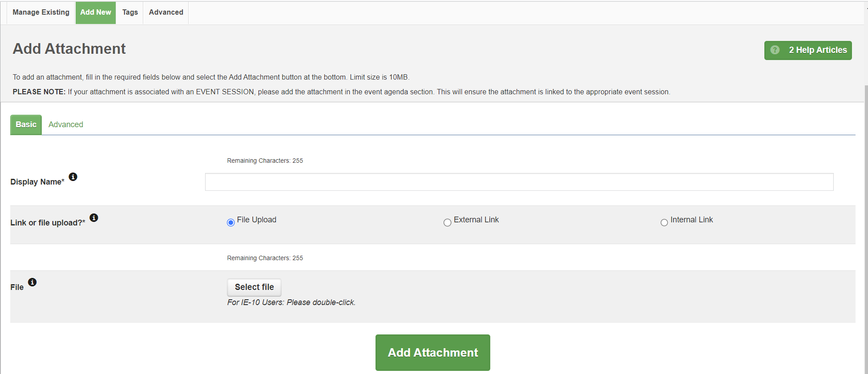Click the vertical scrollbar thumb
The height and width of the screenshot is (374, 868).
(866, 222)
